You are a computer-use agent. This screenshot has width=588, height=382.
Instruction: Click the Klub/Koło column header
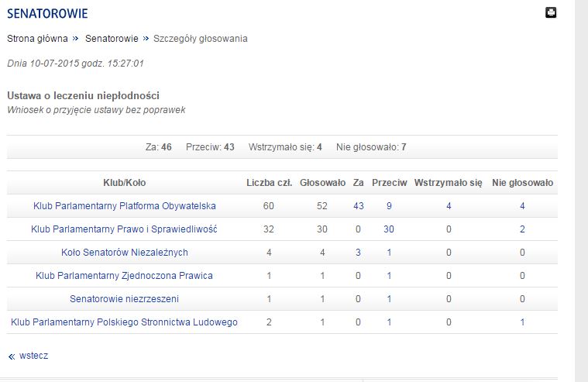pyautogui.click(x=125, y=183)
